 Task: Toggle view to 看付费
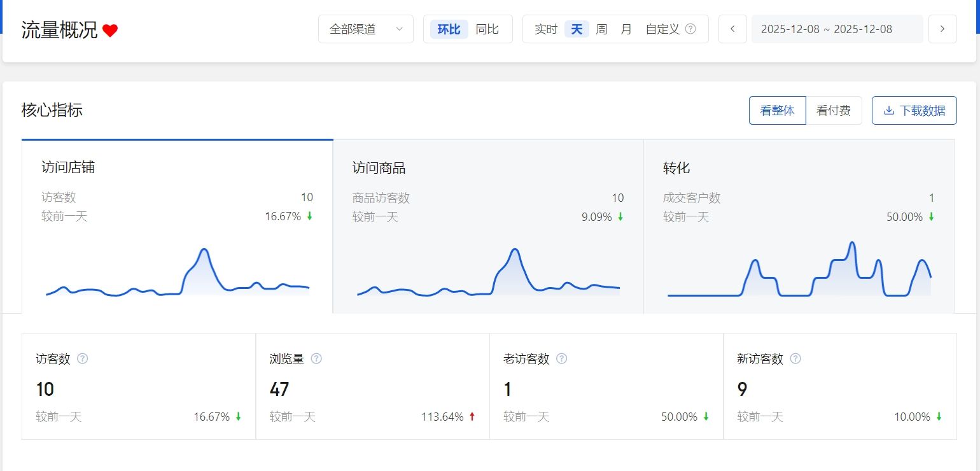tap(834, 111)
